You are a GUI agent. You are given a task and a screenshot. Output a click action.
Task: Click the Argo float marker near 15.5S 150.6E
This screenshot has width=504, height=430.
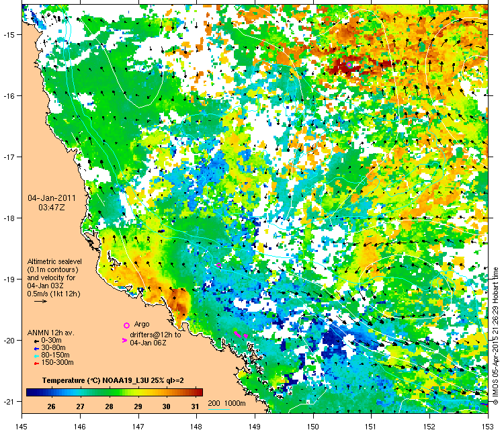pyautogui.click(x=349, y=65)
